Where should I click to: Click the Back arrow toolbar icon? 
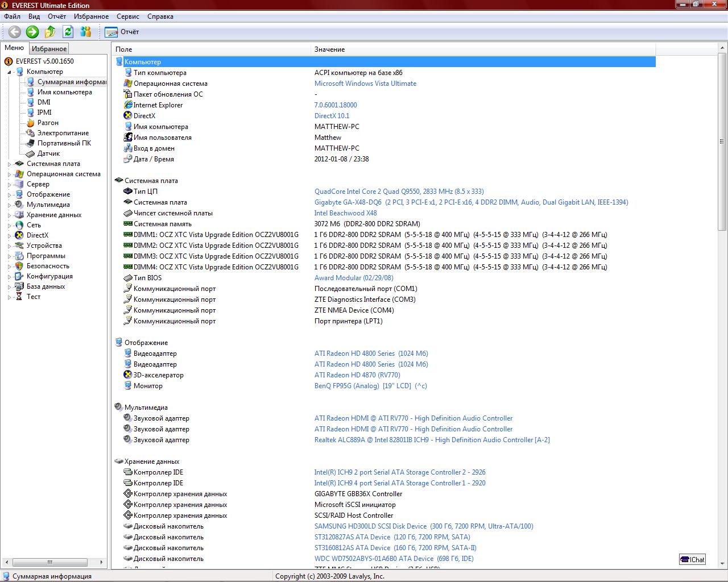[x=14, y=32]
